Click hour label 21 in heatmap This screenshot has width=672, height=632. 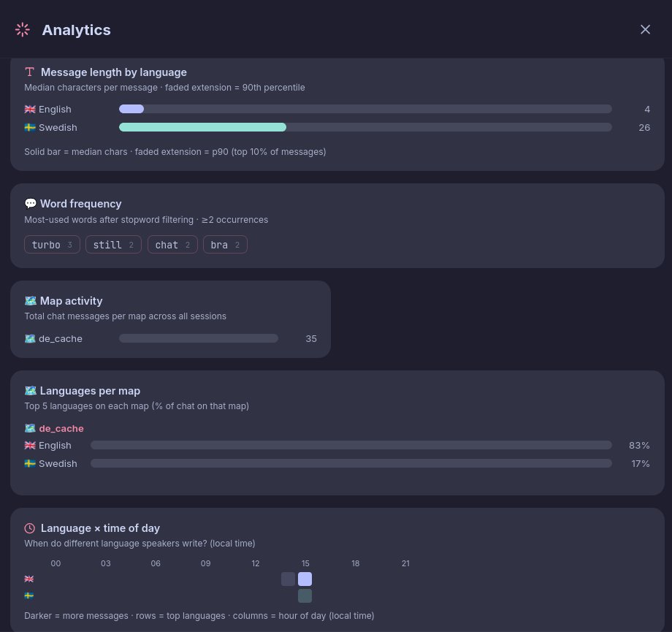pos(405,563)
